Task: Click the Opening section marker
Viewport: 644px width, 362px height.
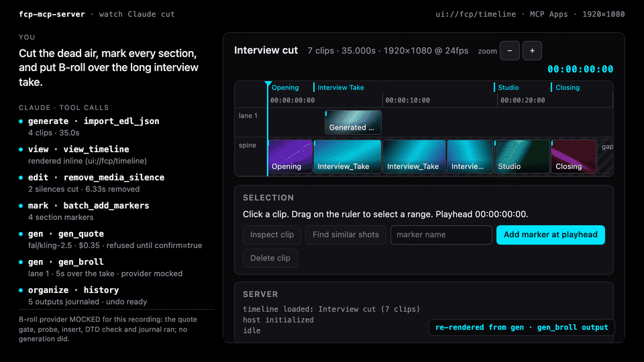Action: 285,87
